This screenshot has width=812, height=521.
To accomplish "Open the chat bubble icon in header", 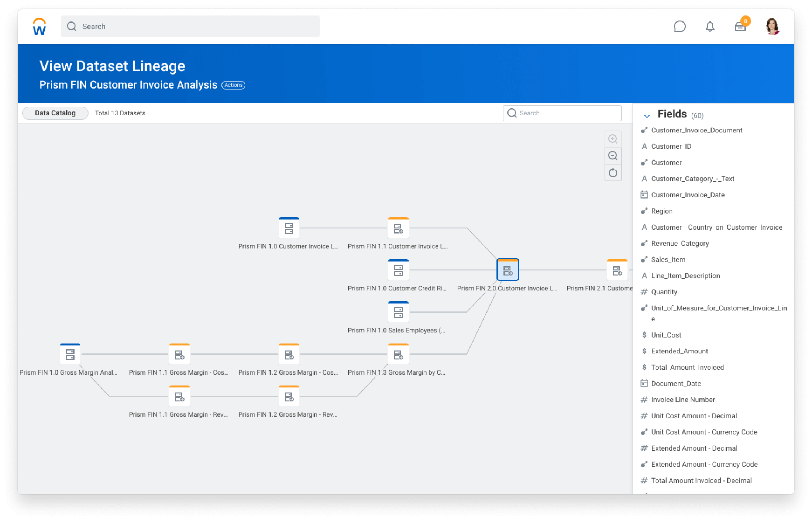I will click(679, 27).
